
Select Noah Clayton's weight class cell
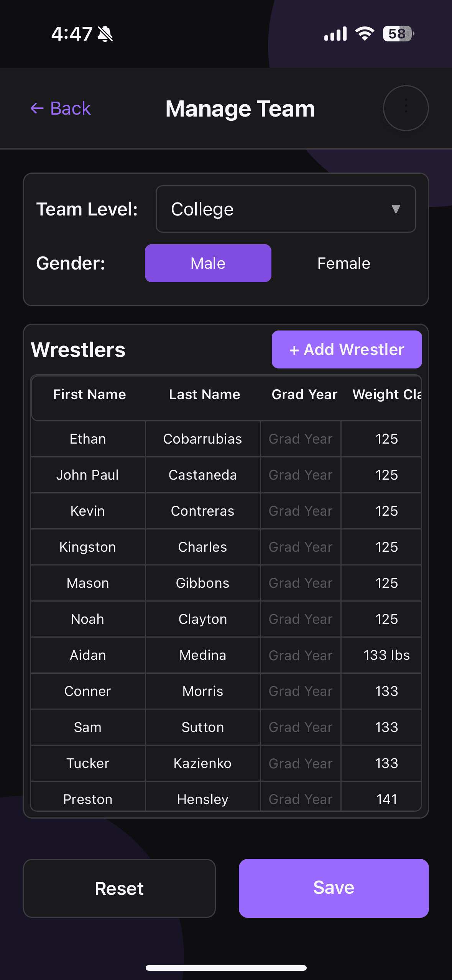[386, 619]
